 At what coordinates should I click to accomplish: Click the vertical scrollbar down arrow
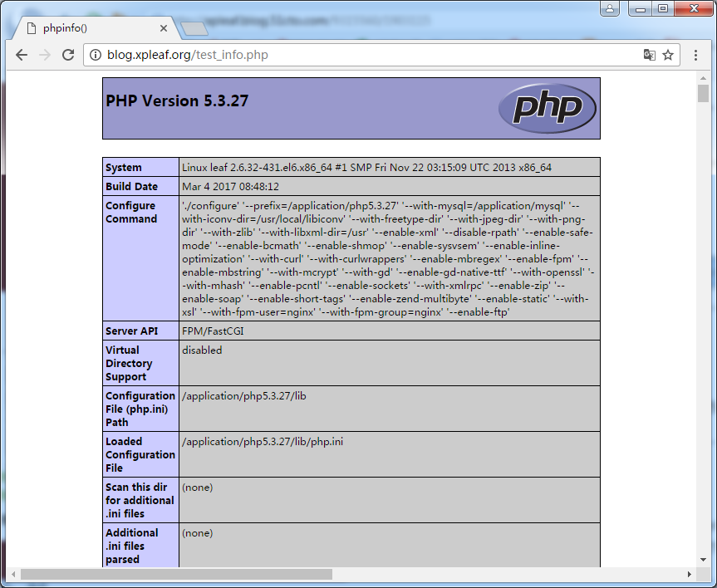point(703,560)
